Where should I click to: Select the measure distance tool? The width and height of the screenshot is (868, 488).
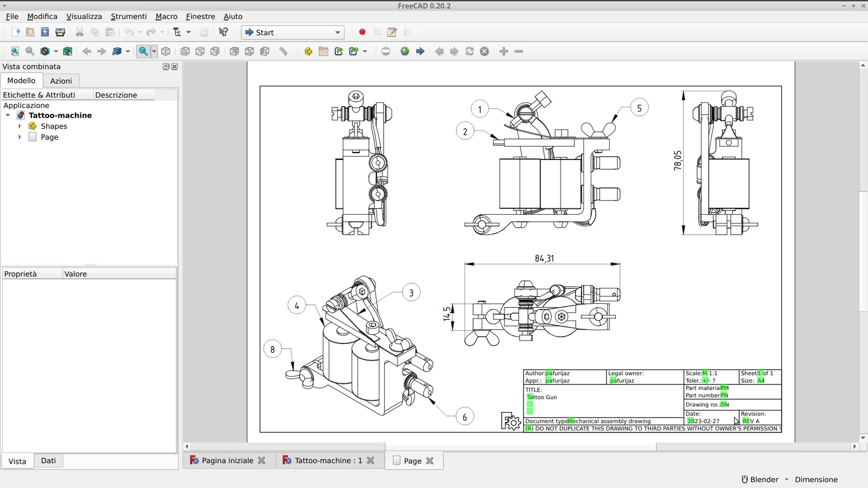[x=283, y=52]
